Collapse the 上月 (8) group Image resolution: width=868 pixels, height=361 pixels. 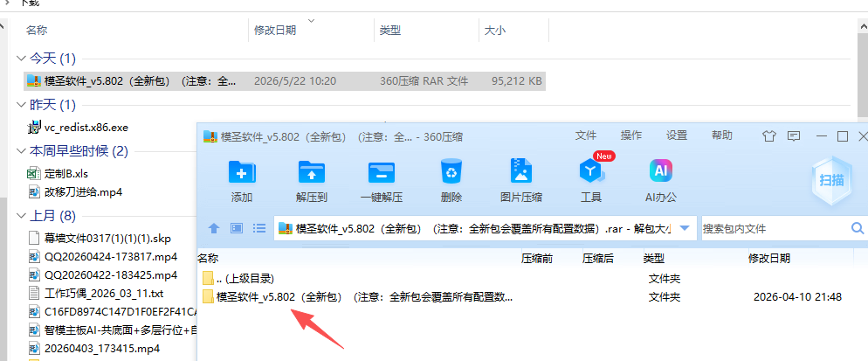point(21,216)
